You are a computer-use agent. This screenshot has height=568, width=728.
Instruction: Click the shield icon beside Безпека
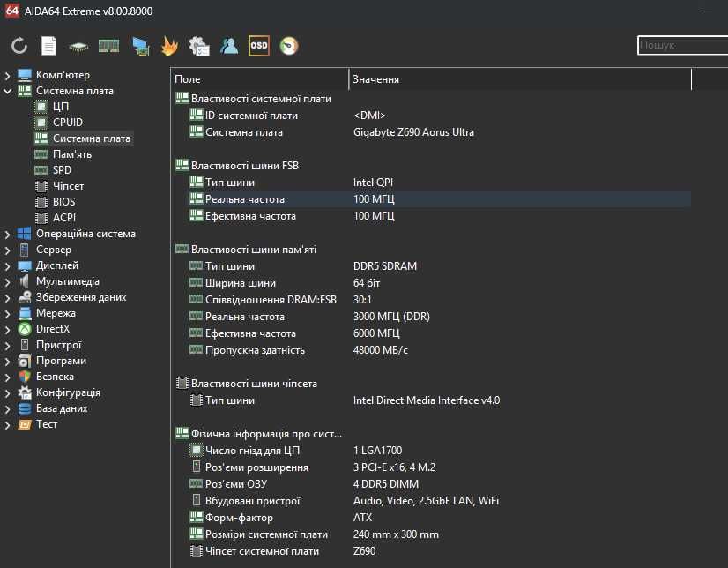coord(25,377)
